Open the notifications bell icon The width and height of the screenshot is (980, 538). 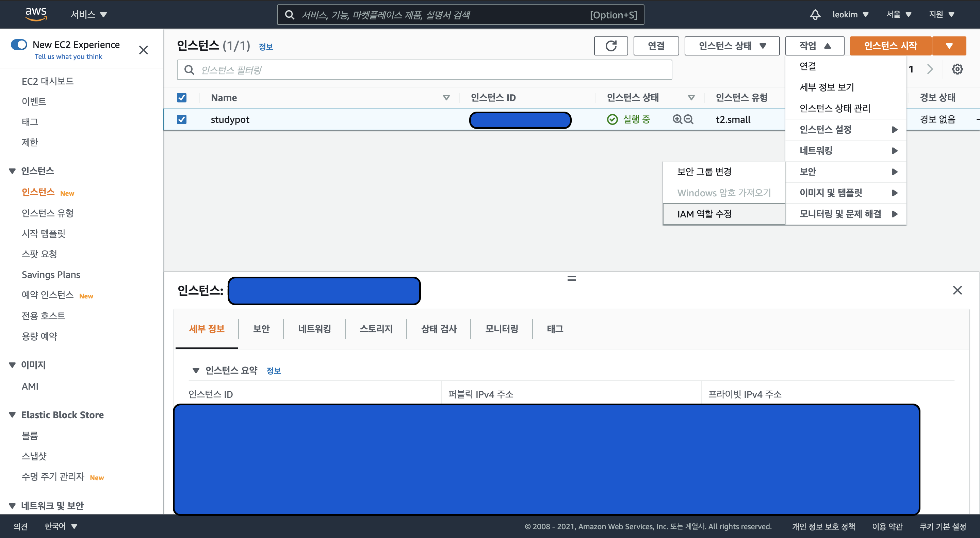[x=815, y=14]
